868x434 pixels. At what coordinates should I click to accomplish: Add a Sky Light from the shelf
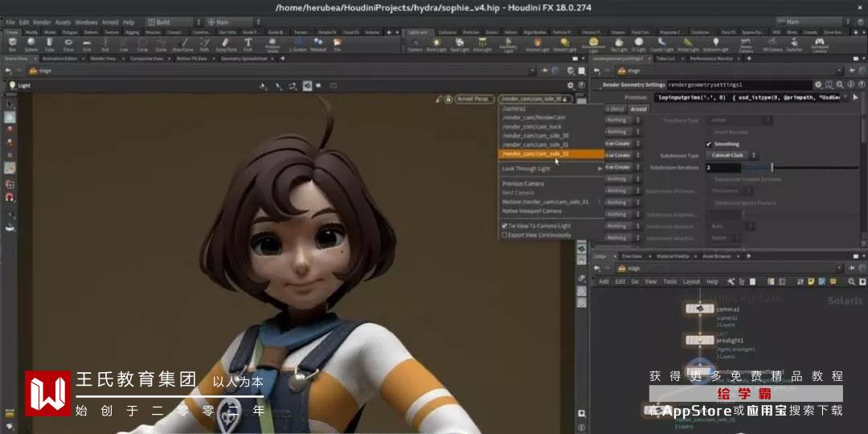(619, 44)
